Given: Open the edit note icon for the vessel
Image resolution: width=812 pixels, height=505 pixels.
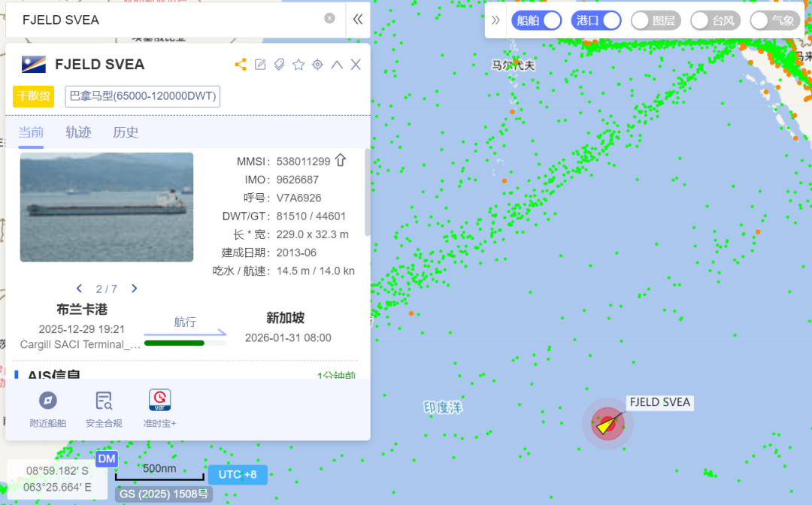Looking at the screenshot, I should point(260,64).
